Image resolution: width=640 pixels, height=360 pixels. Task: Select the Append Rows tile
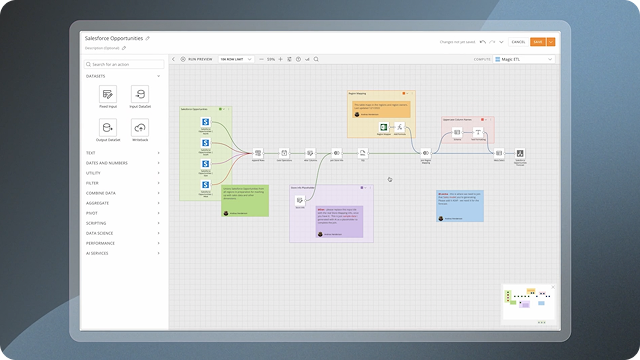click(258, 153)
